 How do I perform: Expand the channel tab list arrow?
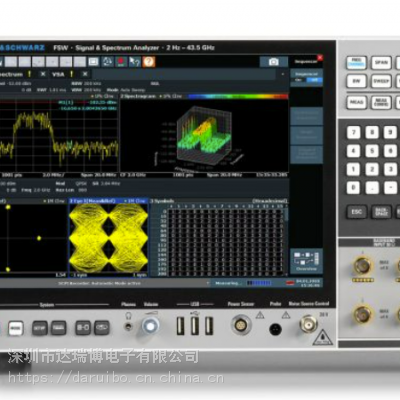283,74
